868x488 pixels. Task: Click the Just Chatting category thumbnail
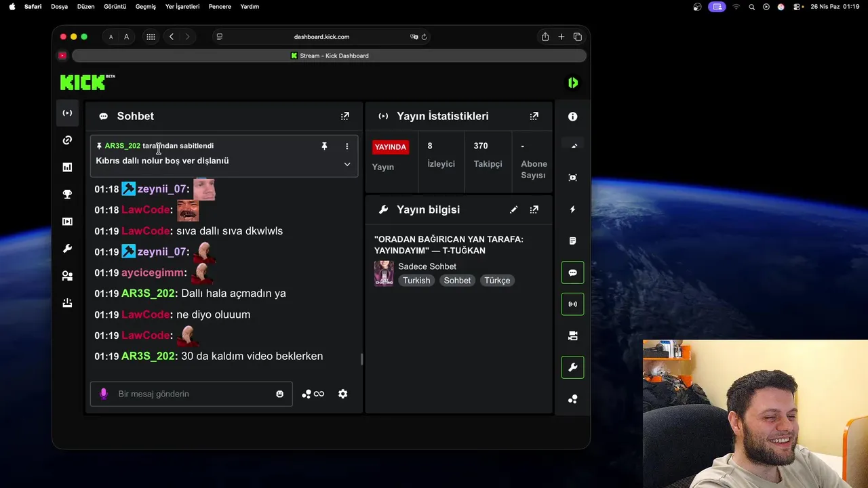[384, 273]
